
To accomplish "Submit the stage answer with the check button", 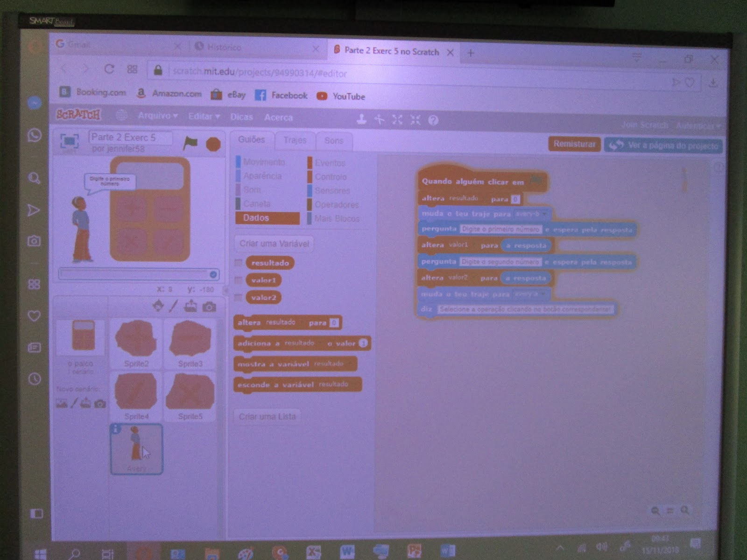I will point(213,274).
